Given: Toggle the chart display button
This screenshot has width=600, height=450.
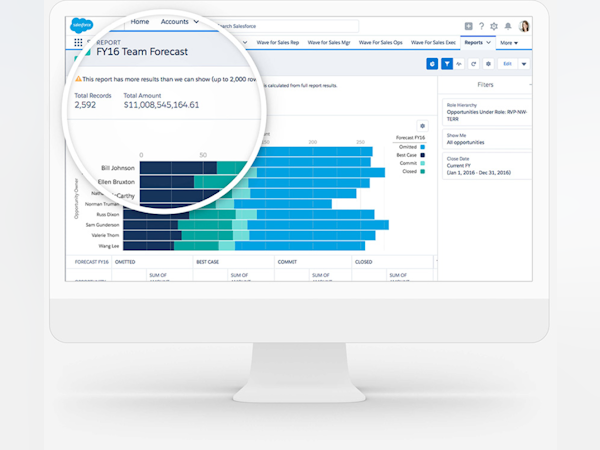Looking at the screenshot, I should [432, 64].
